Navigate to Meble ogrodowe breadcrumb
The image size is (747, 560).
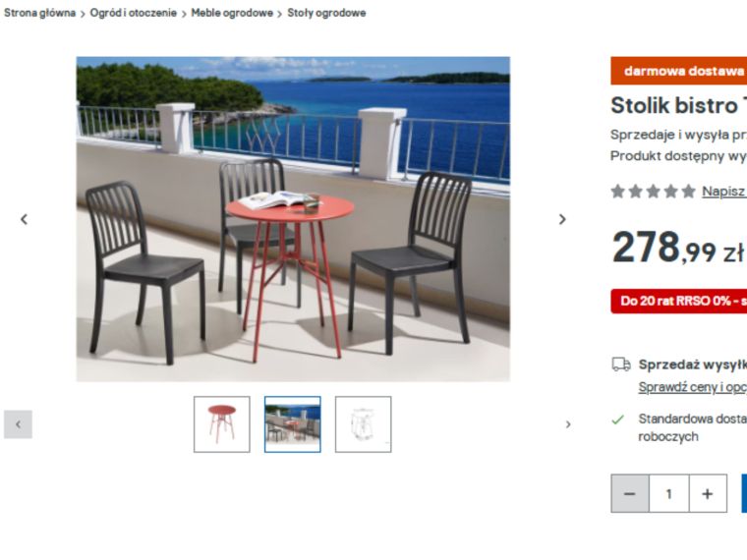(232, 13)
